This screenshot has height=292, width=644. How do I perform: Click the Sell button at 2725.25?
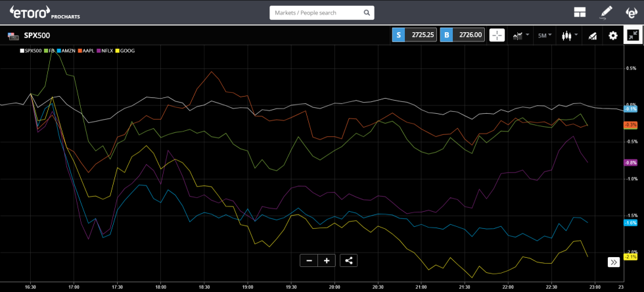coord(415,36)
